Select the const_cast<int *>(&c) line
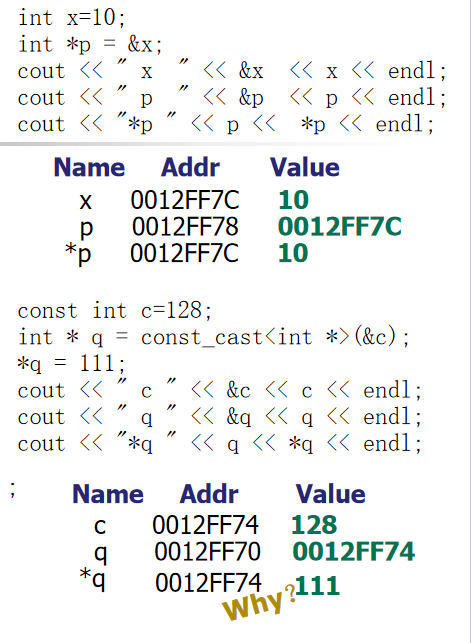471x643 pixels. pos(214,337)
